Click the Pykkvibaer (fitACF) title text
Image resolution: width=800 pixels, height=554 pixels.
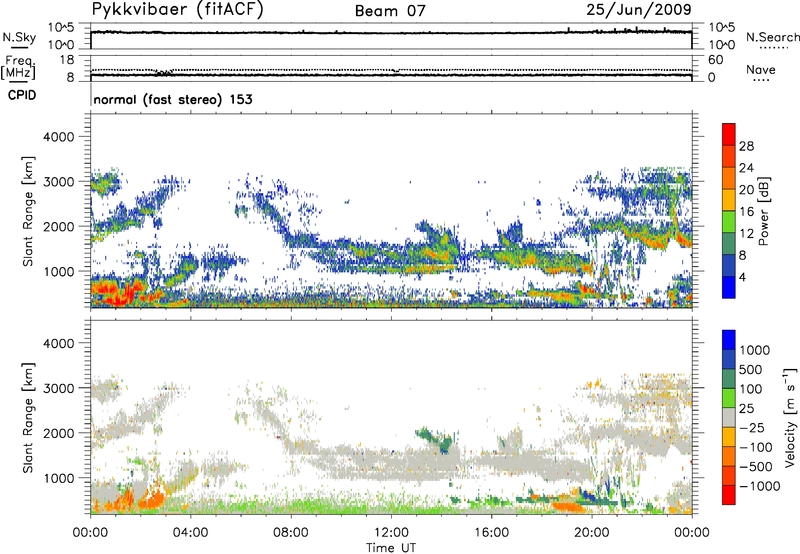(x=178, y=9)
